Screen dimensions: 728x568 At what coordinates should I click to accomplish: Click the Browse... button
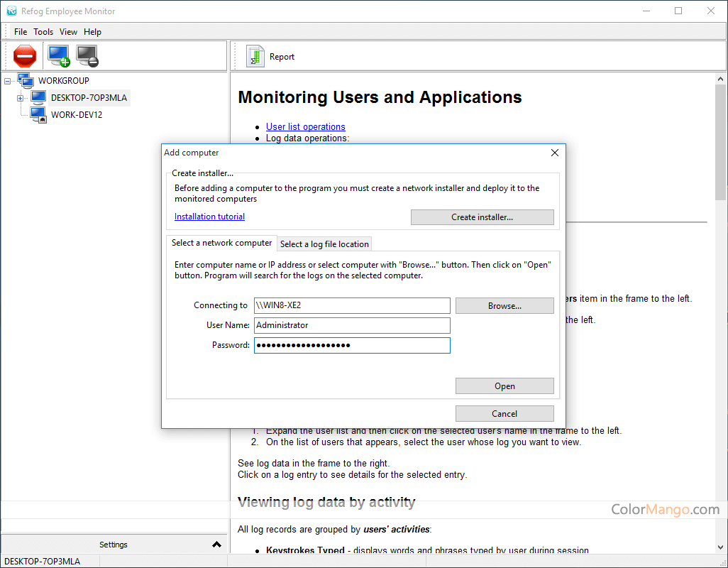pyautogui.click(x=504, y=306)
